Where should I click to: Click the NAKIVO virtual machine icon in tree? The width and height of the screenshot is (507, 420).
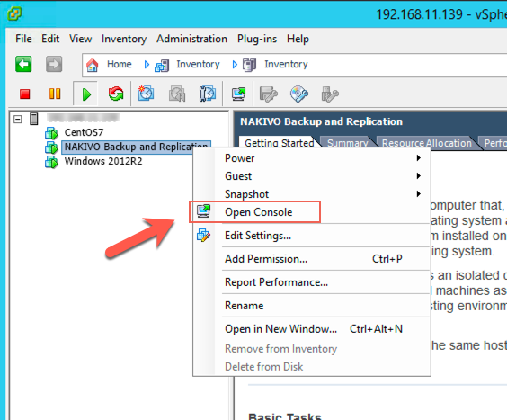(51, 147)
